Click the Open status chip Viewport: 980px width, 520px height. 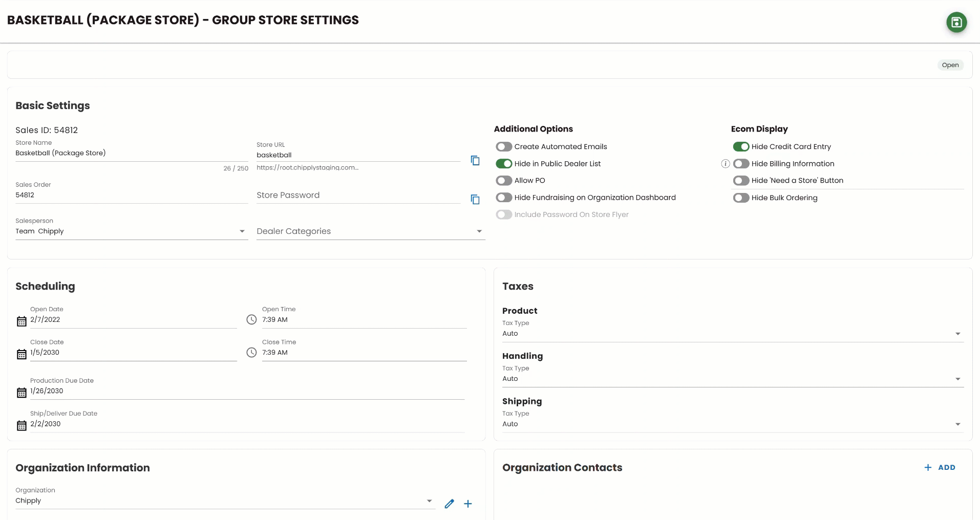pyautogui.click(x=950, y=65)
